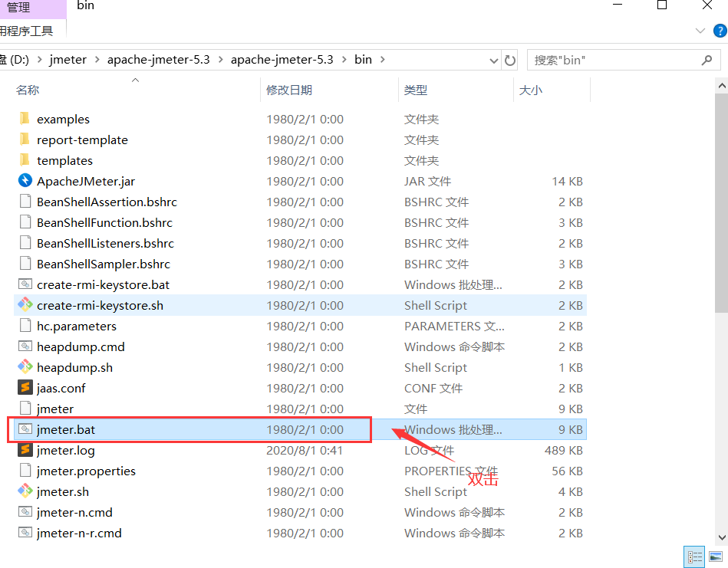This screenshot has height=568, width=728.
Task: Click the BeanShellListeners.bshrc file icon
Action: point(25,243)
